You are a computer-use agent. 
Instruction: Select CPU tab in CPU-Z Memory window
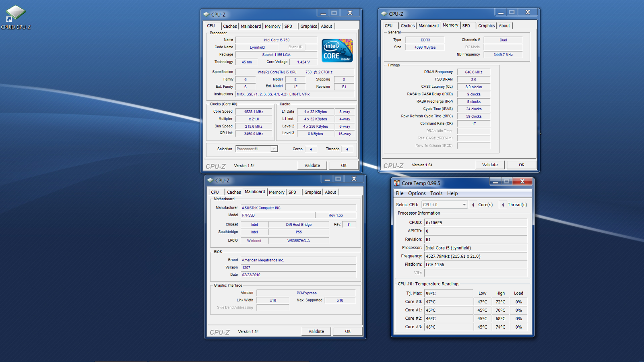(x=388, y=26)
